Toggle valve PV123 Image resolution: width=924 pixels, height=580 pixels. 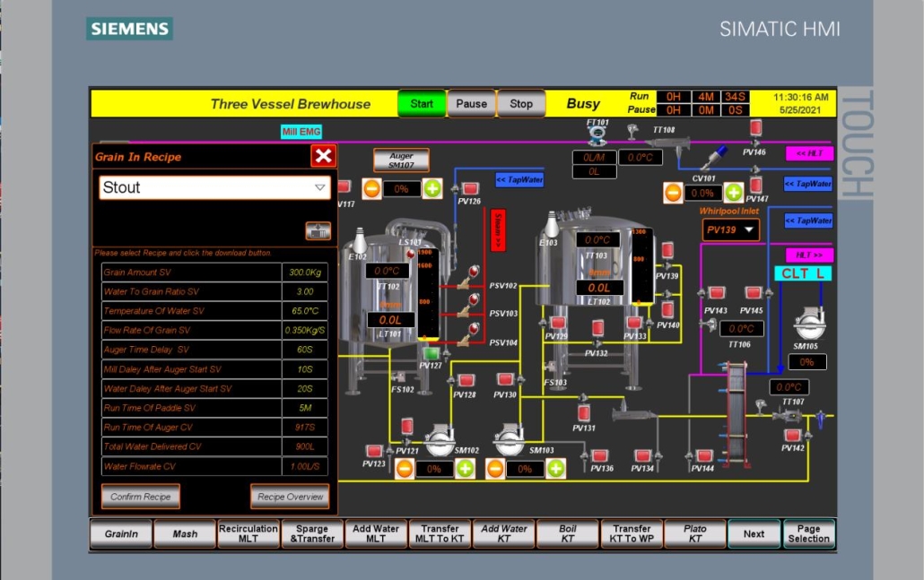374,451
